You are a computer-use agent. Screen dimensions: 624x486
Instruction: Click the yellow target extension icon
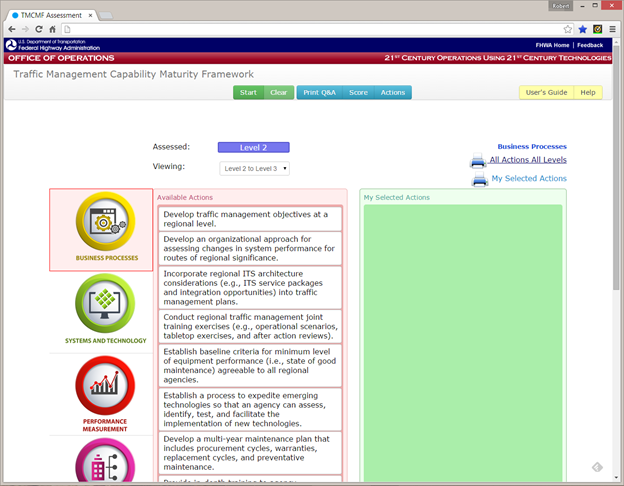[x=597, y=29]
